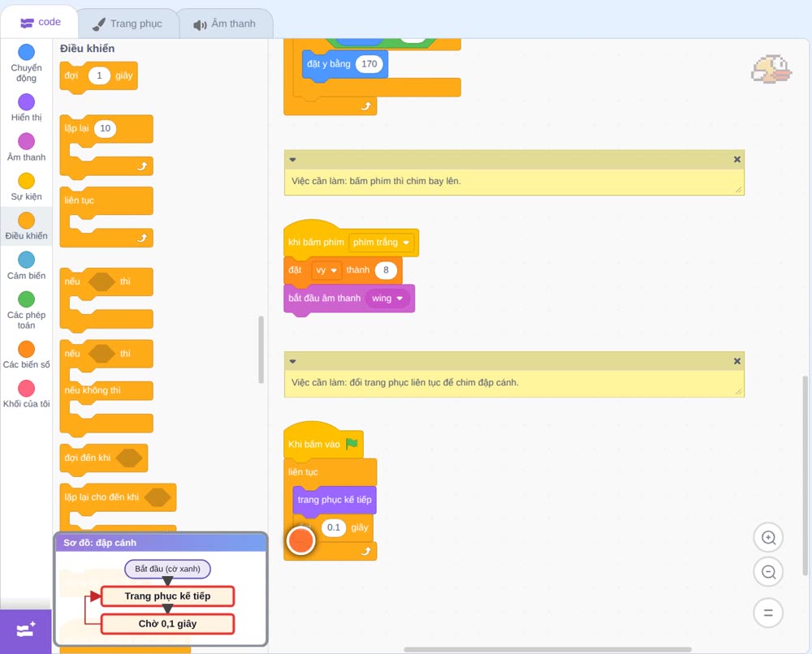
Task: Edit the 1 in the 'đợi giây' block
Action: tap(99, 75)
